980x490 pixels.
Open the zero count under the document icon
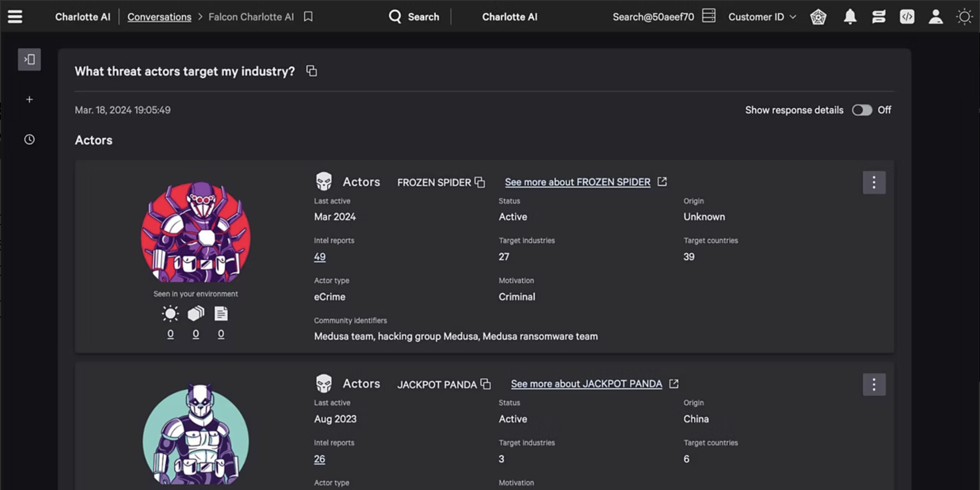pos(221,334)
